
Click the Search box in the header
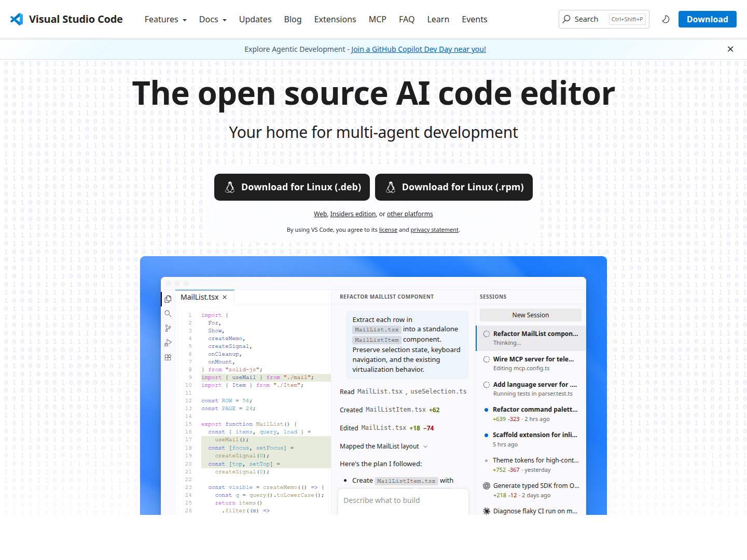coord(604,19)
